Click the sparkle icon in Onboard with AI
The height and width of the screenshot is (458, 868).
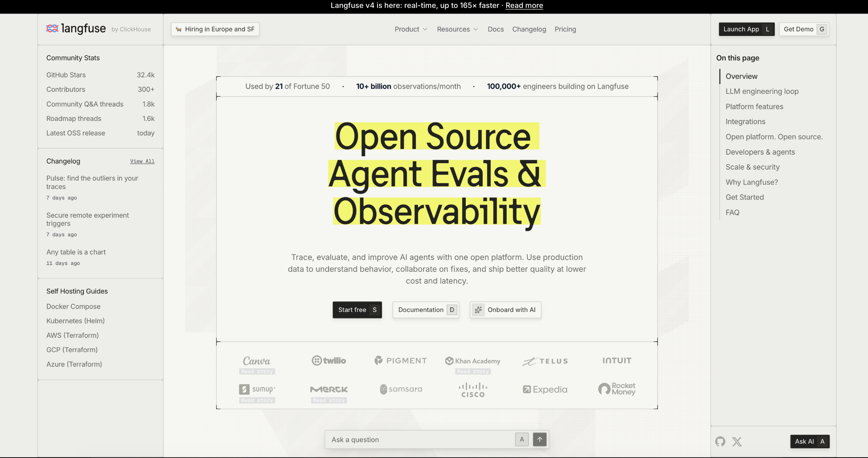click(478, 310)
